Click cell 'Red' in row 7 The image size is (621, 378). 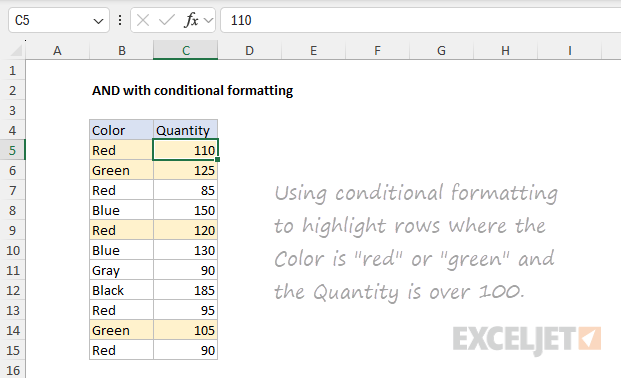tap(122, 190)
